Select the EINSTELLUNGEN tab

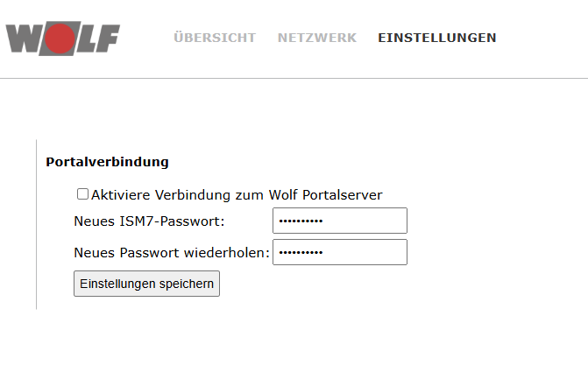pos(436,38)
